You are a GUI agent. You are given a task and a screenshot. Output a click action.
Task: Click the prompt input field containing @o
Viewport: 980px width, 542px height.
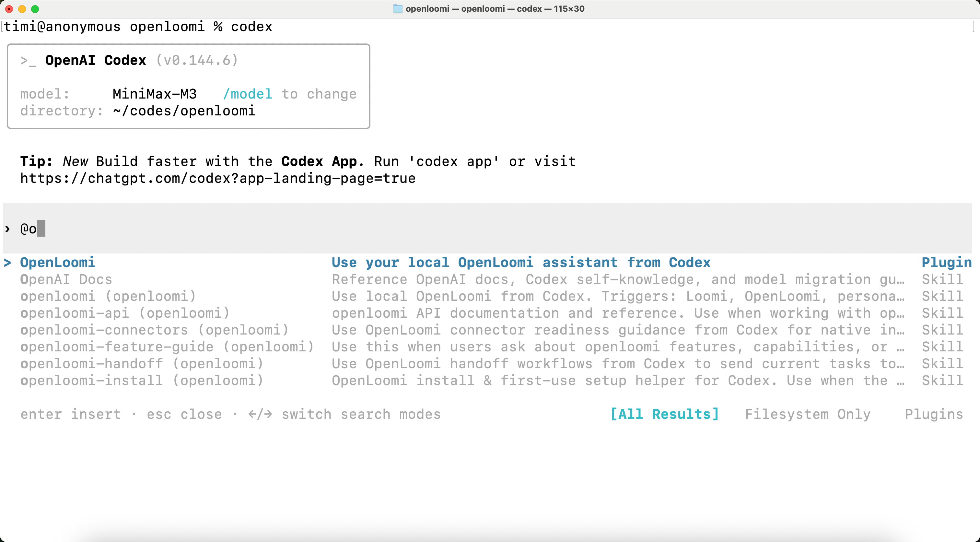point(488,228)
